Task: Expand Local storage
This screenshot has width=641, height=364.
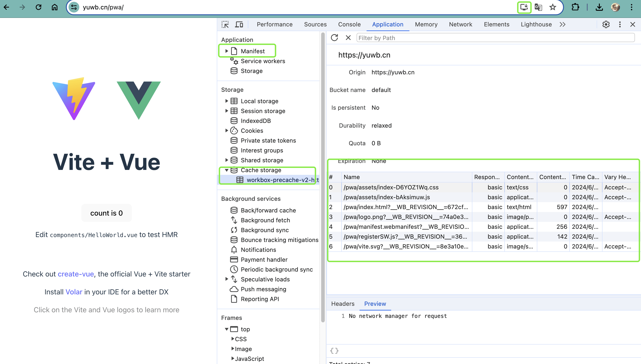Action: [x=227, y=101]
